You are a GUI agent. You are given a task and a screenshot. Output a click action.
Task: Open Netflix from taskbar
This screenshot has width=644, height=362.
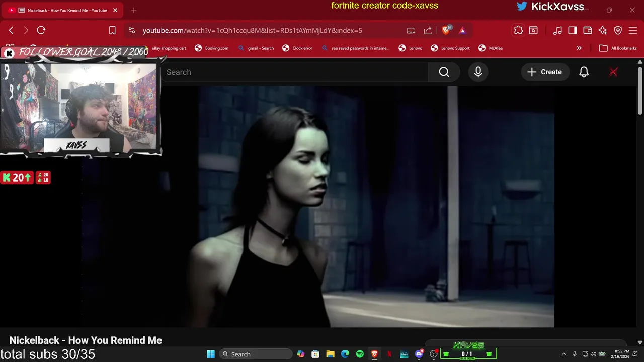389,354
